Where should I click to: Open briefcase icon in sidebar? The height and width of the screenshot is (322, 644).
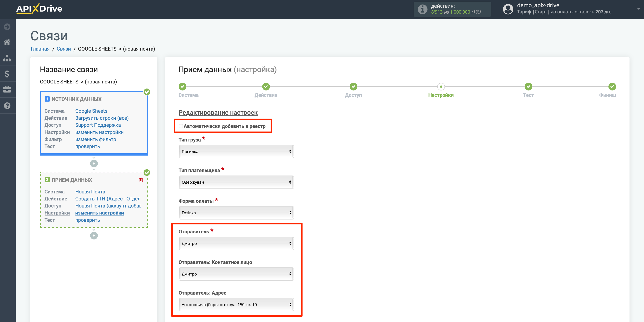click(x=7, y=89)
